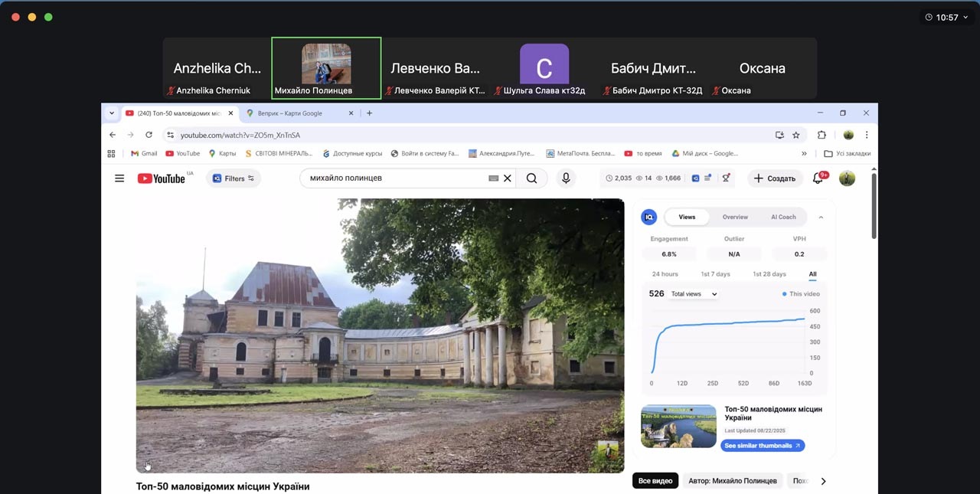Screen dimensions: 980x494
Task: Open the 'Total views' metric dropdown
Action: pyautogui.click(x=694, y=294)
